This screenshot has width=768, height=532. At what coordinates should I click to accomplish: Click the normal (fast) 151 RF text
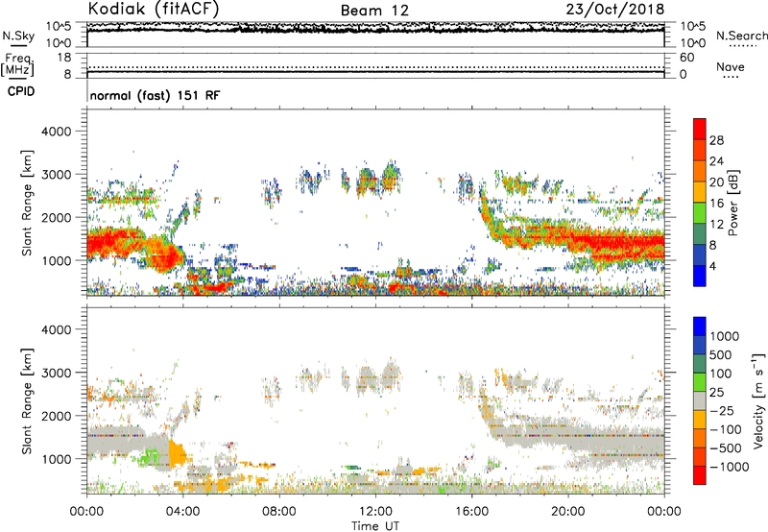[155, 95]
